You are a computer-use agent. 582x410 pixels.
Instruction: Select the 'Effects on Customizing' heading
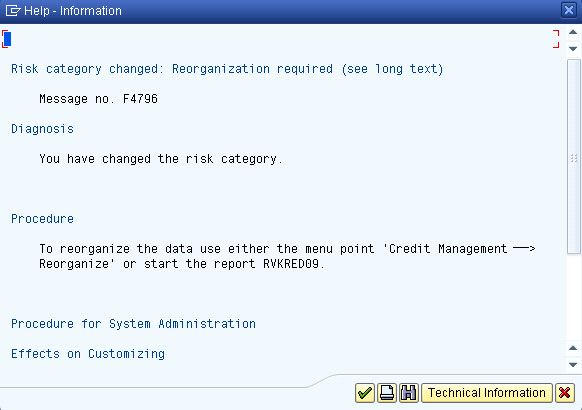coord(88,354)
